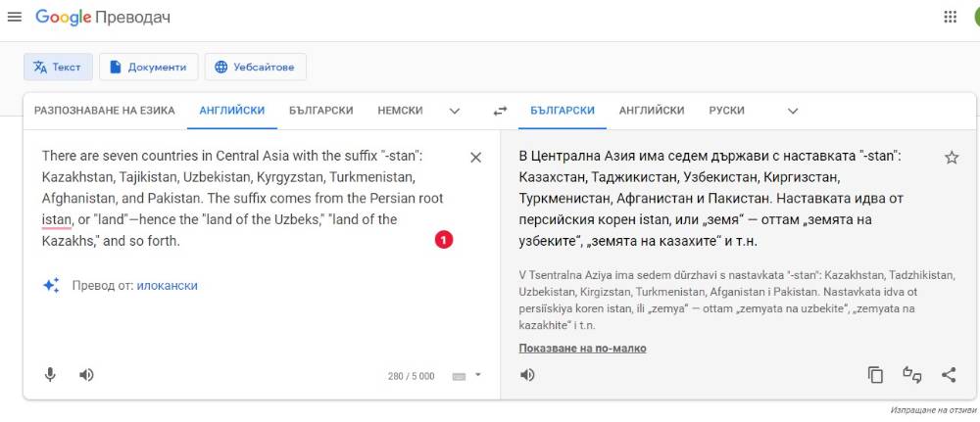Click the underlined word istan
The height and width of the screenshot is (422, 980).
point(57,219)
